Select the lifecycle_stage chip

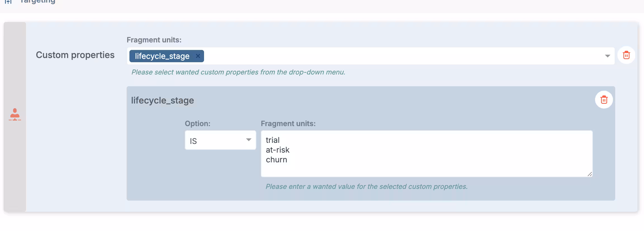coord(162,56)
